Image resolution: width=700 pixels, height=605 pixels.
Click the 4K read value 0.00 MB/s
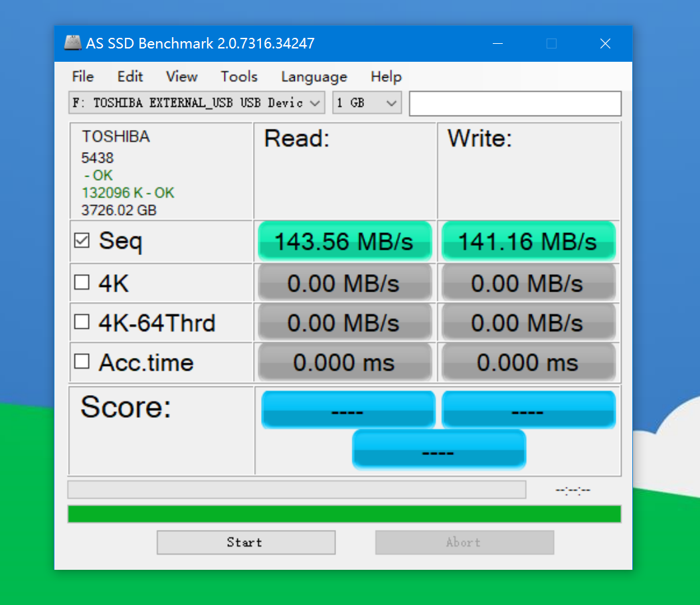[x=345, y=283]
